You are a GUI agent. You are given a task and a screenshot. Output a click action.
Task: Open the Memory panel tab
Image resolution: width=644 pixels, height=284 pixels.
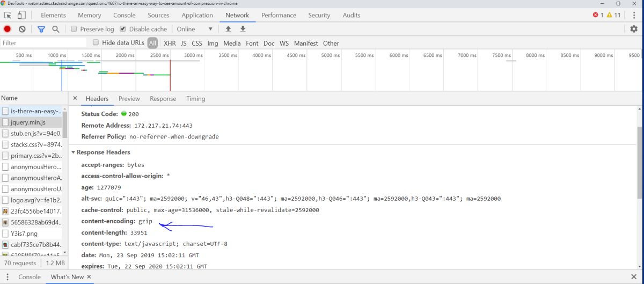click(90, 15)
